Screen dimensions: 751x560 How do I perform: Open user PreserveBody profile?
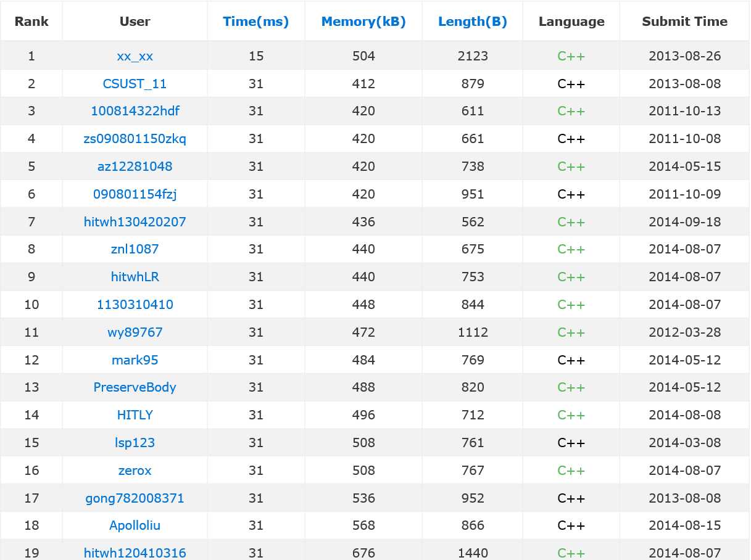pyautogui.click(x=135, y=387)
